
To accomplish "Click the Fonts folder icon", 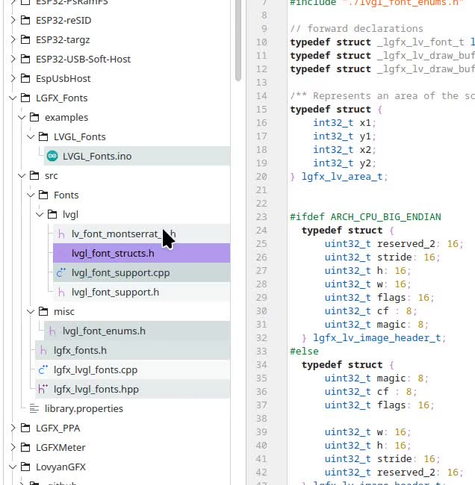I will (43, 195).
